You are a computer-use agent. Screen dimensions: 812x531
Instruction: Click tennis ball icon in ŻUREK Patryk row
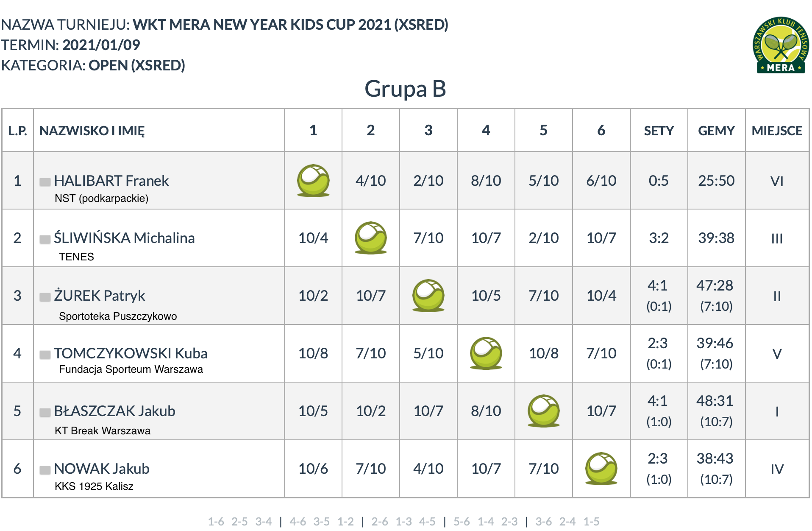(428, 296)
